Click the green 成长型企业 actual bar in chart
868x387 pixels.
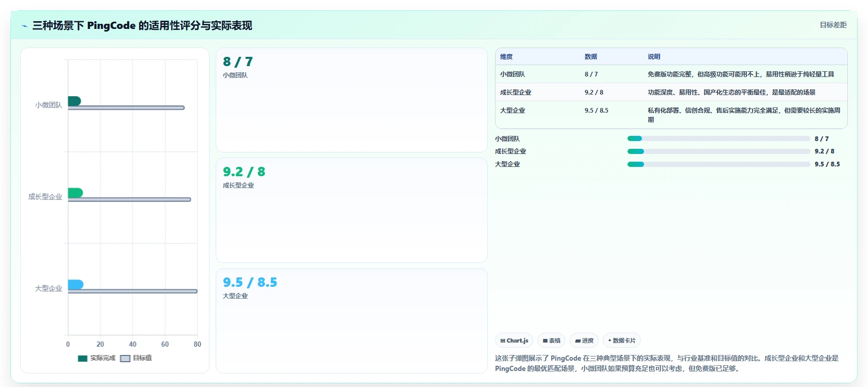(76, 193)
